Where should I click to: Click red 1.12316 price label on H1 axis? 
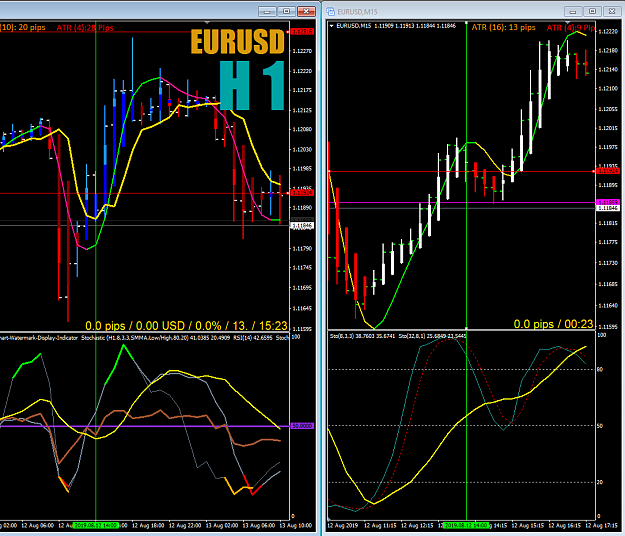point(303,31)
